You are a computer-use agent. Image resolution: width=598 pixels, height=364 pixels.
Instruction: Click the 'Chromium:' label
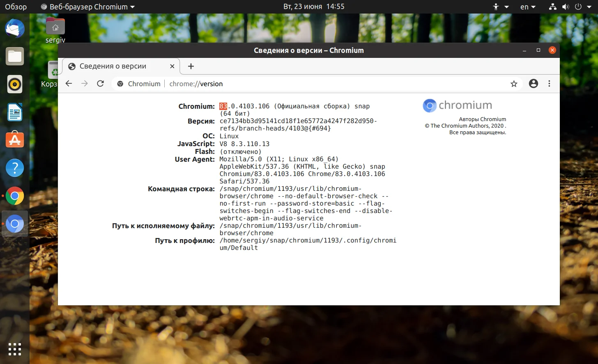197,106
